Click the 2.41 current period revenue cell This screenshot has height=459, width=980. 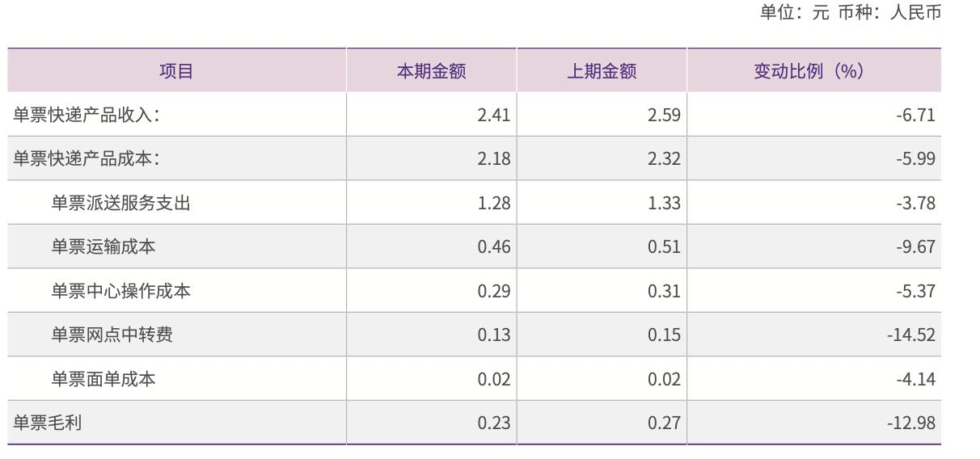point(494,115)
